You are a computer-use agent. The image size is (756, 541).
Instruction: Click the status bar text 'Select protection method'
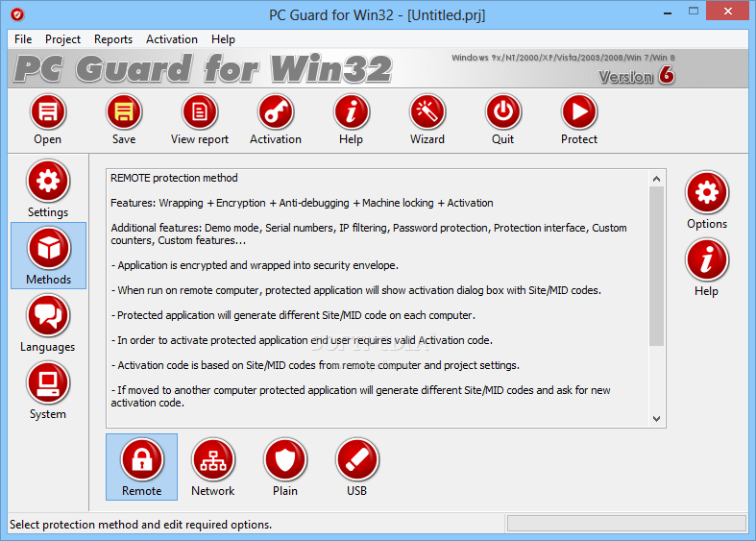[141, 525]
